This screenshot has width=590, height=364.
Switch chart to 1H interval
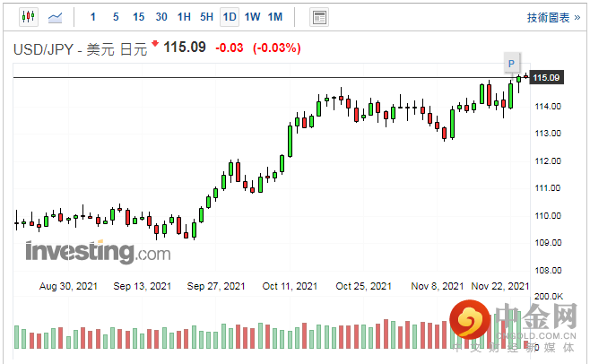(x=184, y=17)
